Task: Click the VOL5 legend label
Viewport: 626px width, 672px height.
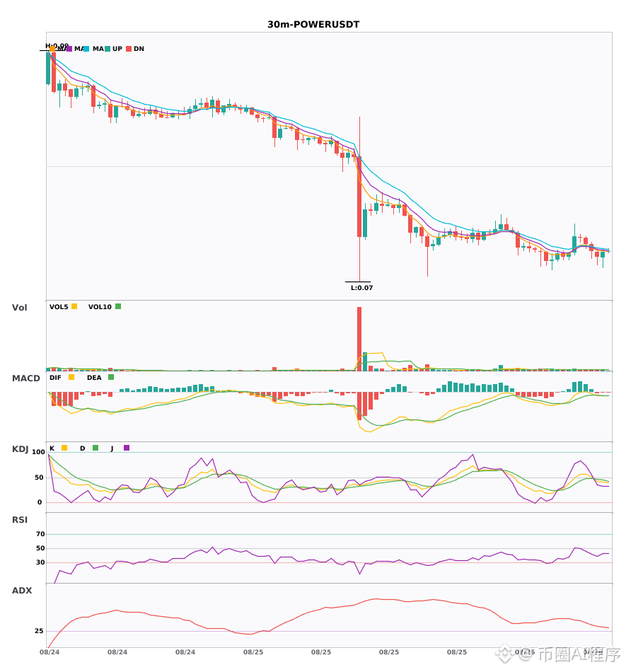Action: [x=59, y=307]
